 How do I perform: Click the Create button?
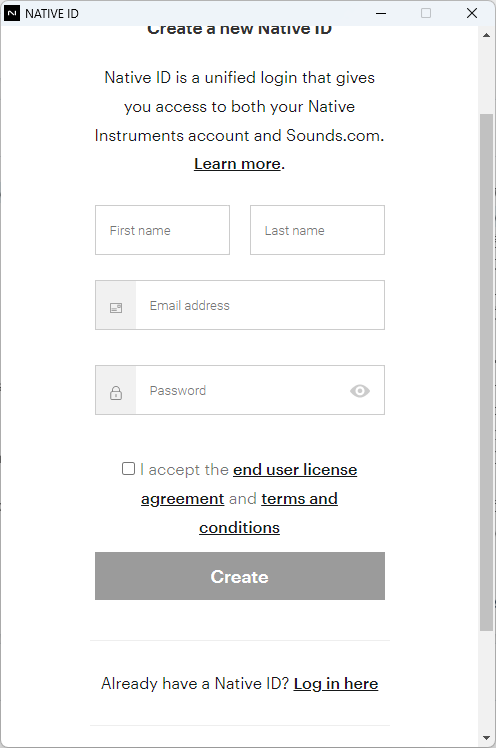(240, 576)
